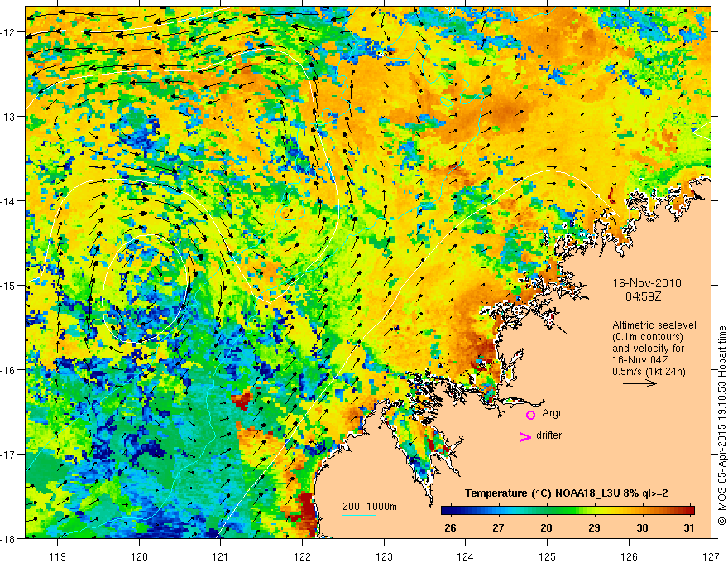This screenshot has width=728, height=563.
Task: Click longitude axis label 123
Action: 384,556
